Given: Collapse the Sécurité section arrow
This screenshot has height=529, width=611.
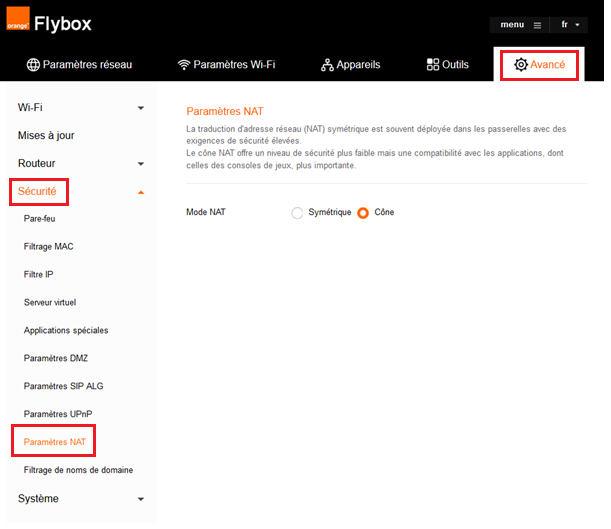Looking at the screenshot, I should (141, 192).
